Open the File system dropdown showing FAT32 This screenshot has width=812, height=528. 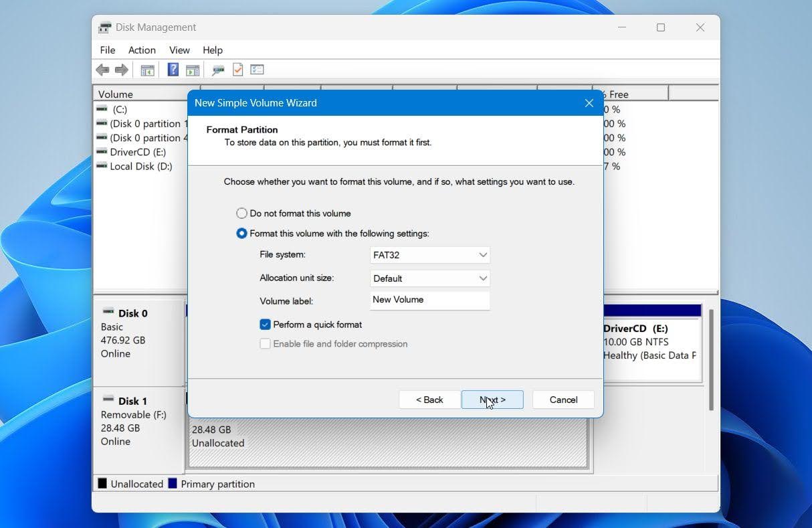[x=430, y=255]
